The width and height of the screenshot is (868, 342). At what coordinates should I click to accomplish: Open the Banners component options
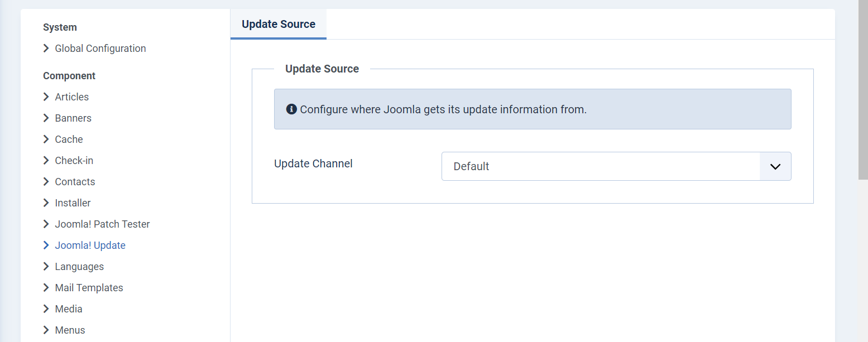(73, 118)
